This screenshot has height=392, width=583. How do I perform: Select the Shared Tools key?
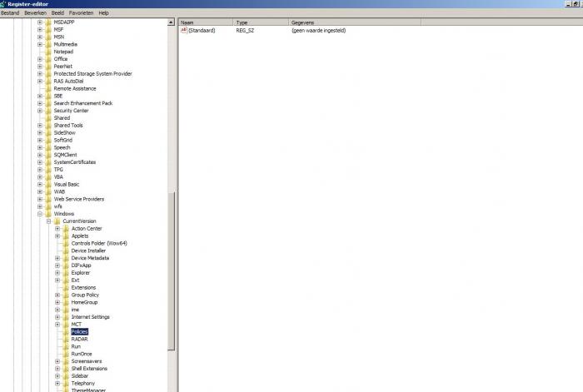[68, 125]
